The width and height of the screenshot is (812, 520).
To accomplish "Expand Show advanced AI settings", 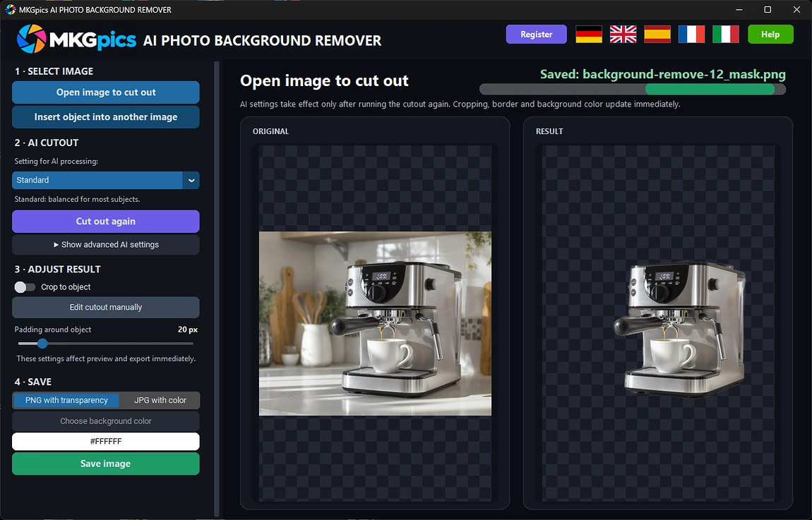I will tap(106, 245).
